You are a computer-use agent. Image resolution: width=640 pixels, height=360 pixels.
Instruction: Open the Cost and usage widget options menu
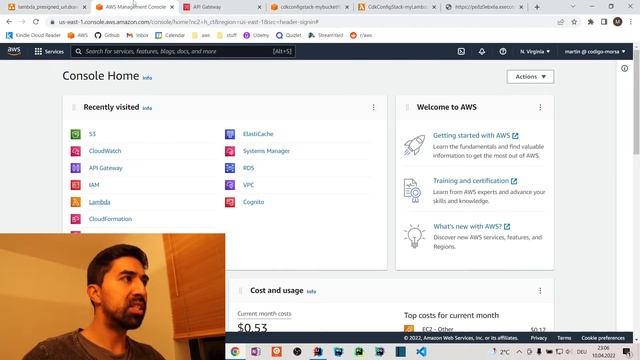540,291
